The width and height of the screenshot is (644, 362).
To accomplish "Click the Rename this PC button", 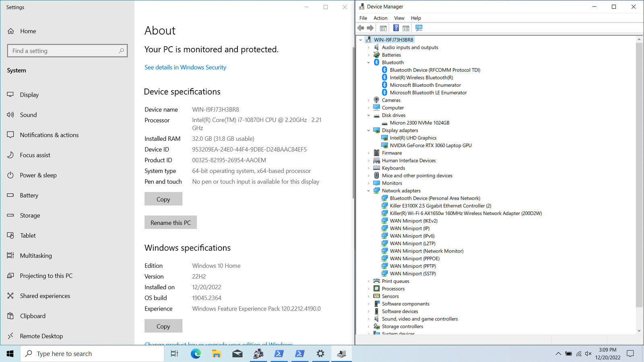I will coord(171,222).
